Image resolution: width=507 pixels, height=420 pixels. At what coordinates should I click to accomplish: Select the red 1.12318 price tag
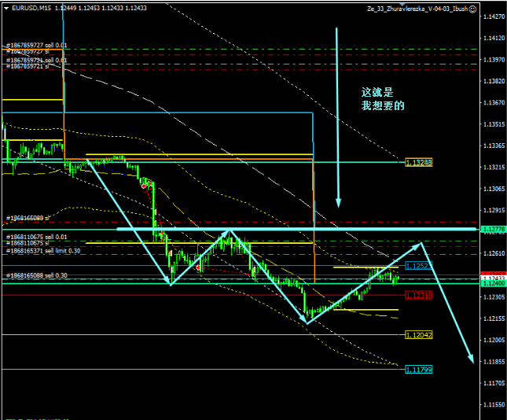tap(419, 295)
